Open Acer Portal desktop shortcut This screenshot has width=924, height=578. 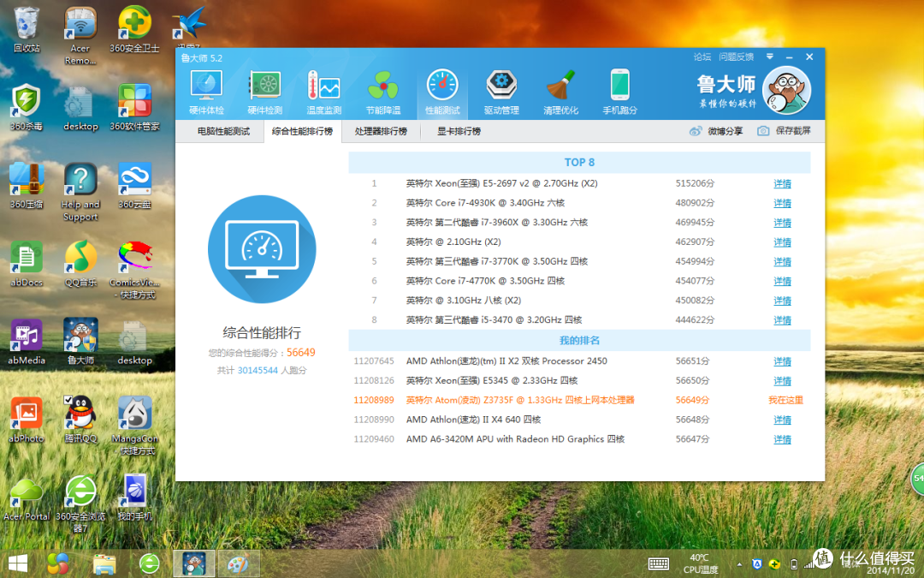pyautogui.click(x=26, y=498)
